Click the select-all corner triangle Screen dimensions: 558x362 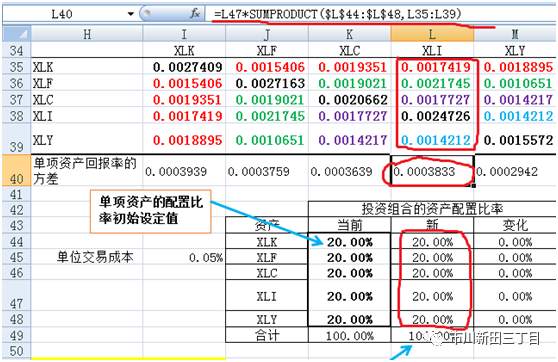click(x=17, y=34)
